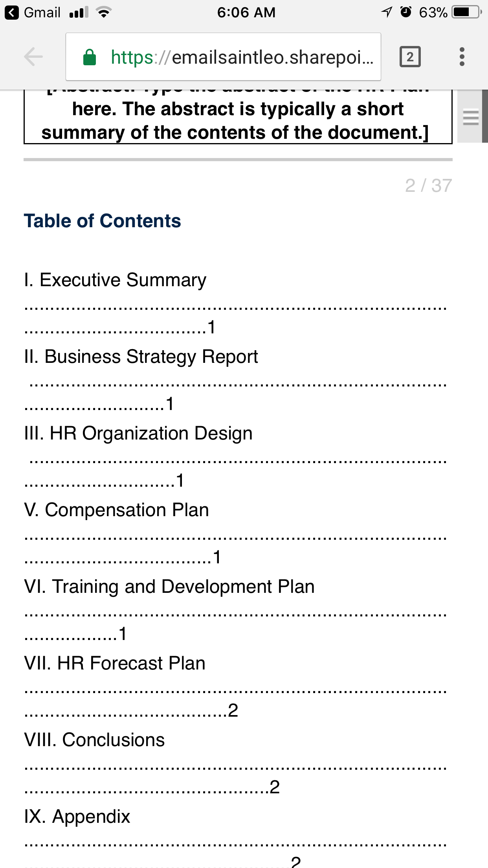
Task: Open the IX. Appendix entry
Action: [77, 817]
